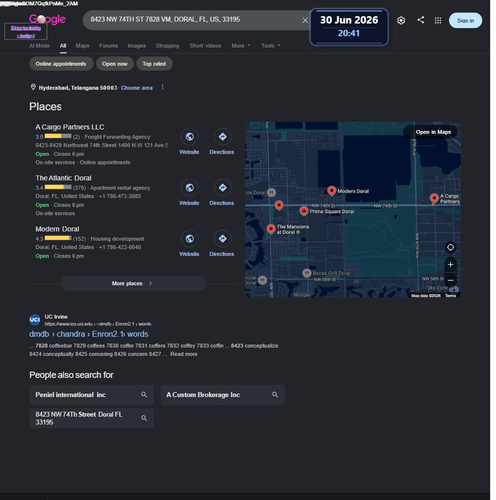Click the Skip to main content link
The width and height of the screenshot is (496, 500).
pyautogui.click(x=26, y=32)
